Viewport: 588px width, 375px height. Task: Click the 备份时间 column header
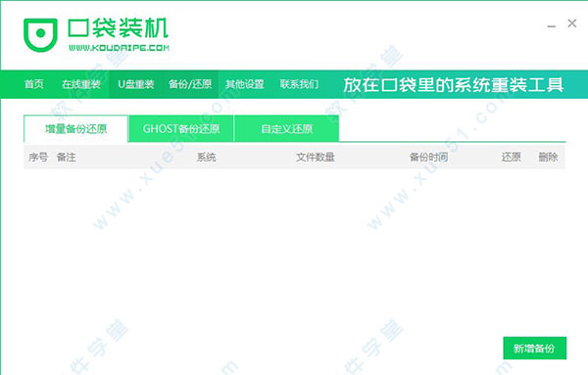428,157
